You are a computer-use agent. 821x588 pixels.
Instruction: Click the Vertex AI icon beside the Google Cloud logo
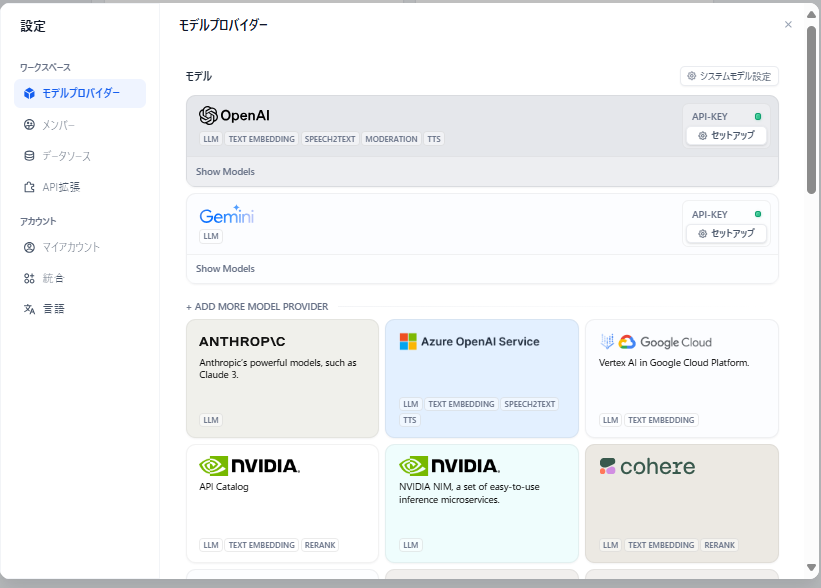(x=607, y=341)
